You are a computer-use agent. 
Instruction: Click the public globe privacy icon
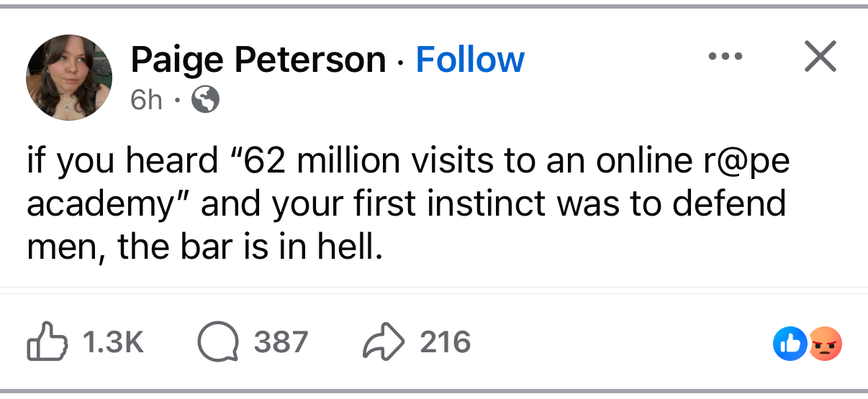(205, 101)
